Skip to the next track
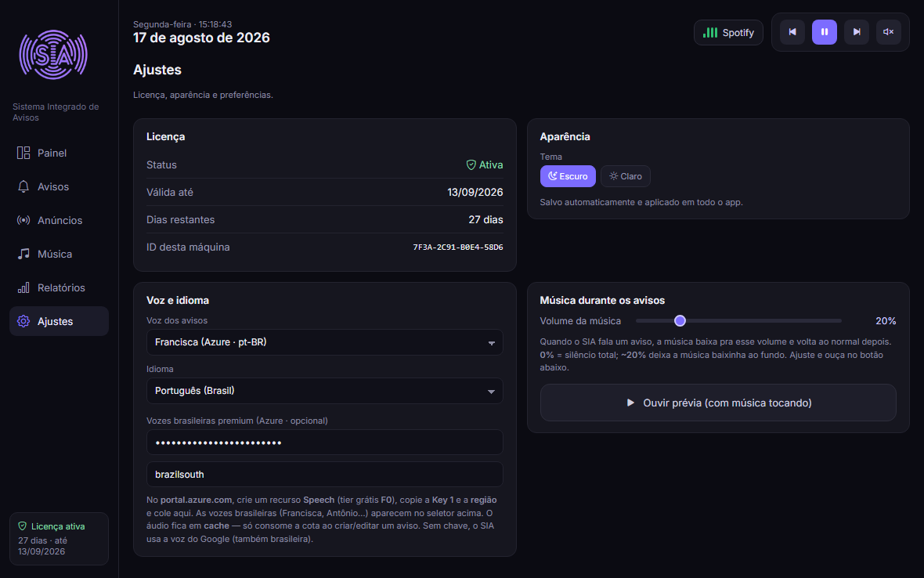 [x=856, y=32]
